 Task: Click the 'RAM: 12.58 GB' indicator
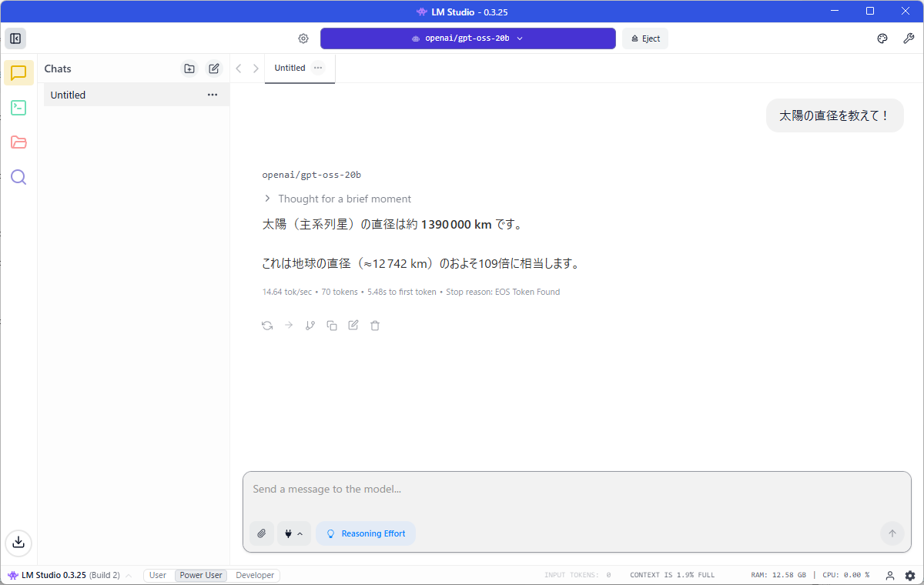[x=778, y=575]
